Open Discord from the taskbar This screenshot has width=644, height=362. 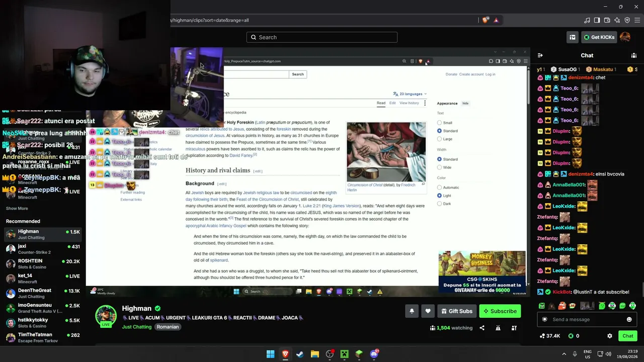click(x=374, y=354)
